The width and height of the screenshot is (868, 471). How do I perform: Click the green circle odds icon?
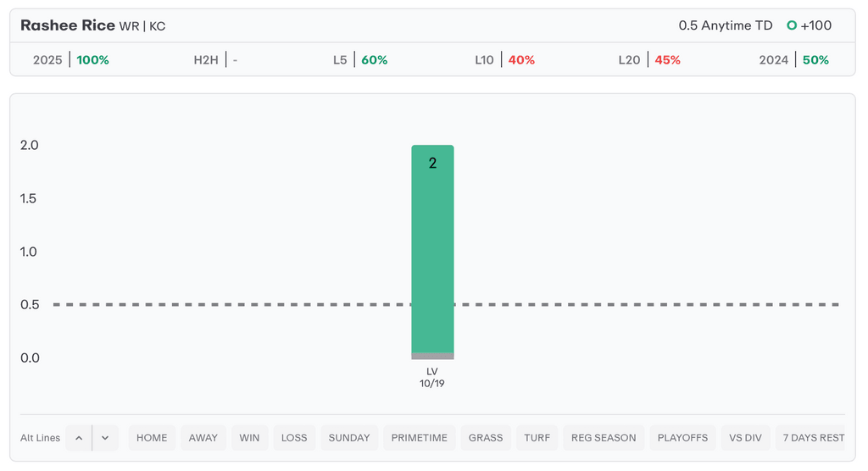792,25
